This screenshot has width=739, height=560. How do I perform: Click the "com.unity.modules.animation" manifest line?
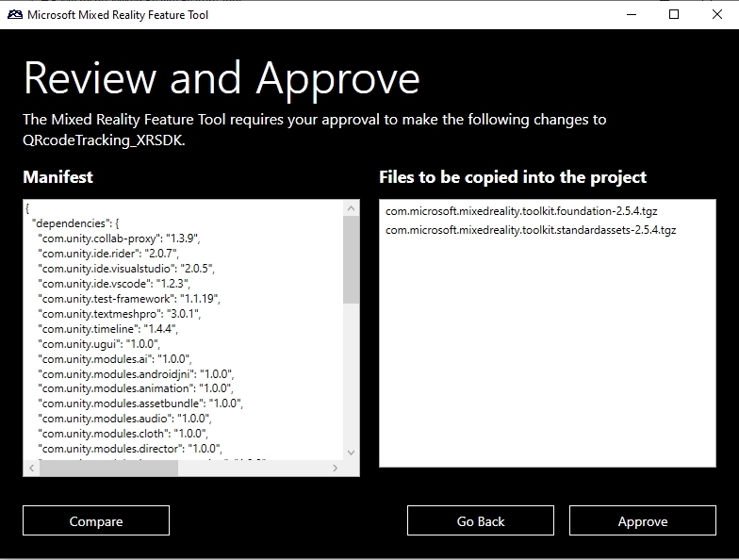click(136, 388)
